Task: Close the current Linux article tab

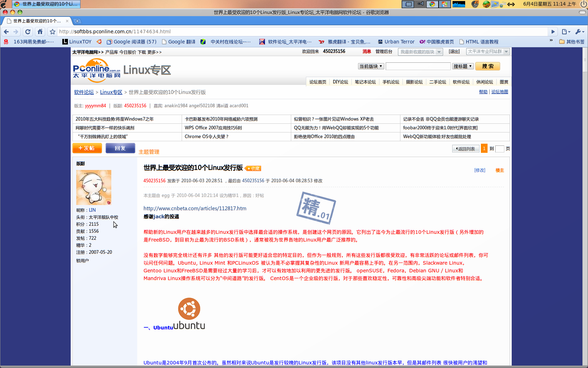Action: point(67,21)
